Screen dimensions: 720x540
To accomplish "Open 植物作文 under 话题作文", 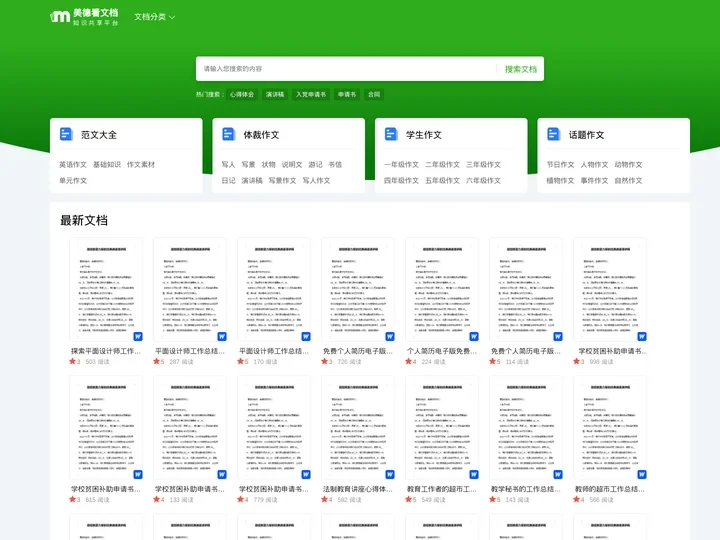I will click(x=560, y=180).
